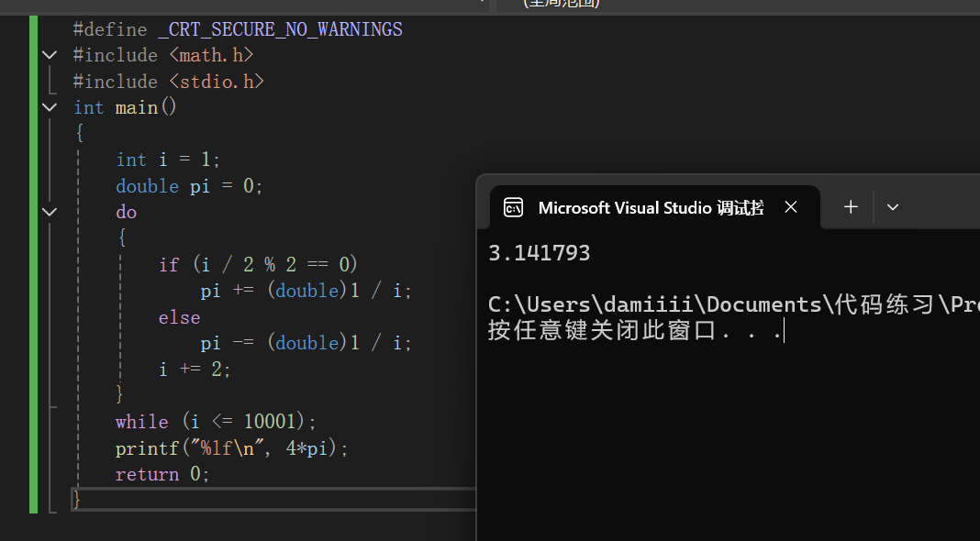
Task: Click the printf("%lf\n", 4*pi); line
Action: tap(231, 447)
